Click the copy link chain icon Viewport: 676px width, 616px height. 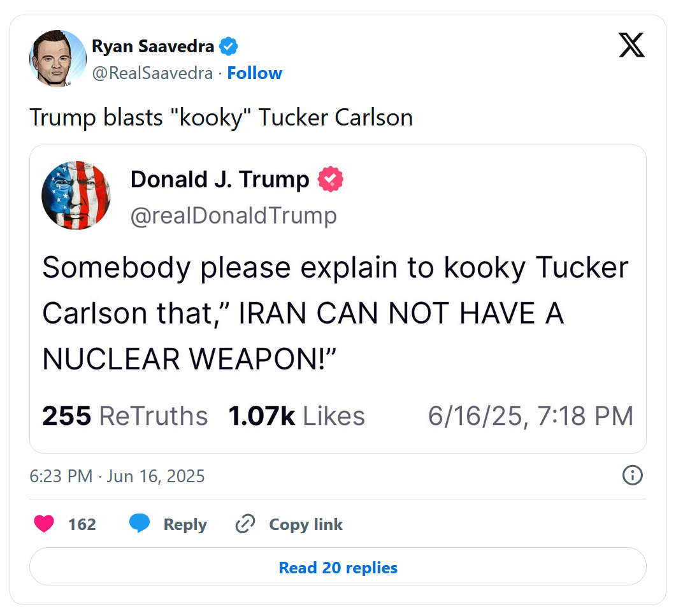click(245, 524)
